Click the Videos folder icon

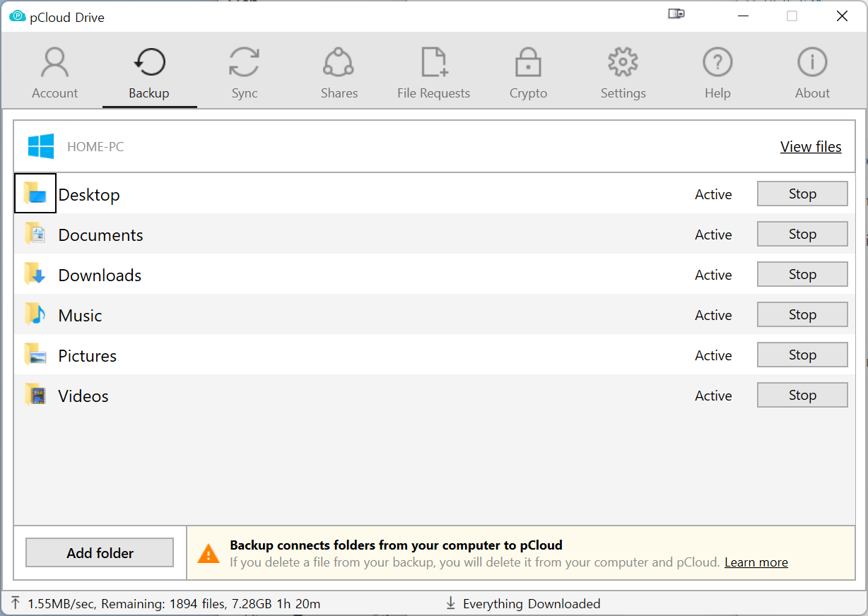pyautogui.click(x=35, y=395)
